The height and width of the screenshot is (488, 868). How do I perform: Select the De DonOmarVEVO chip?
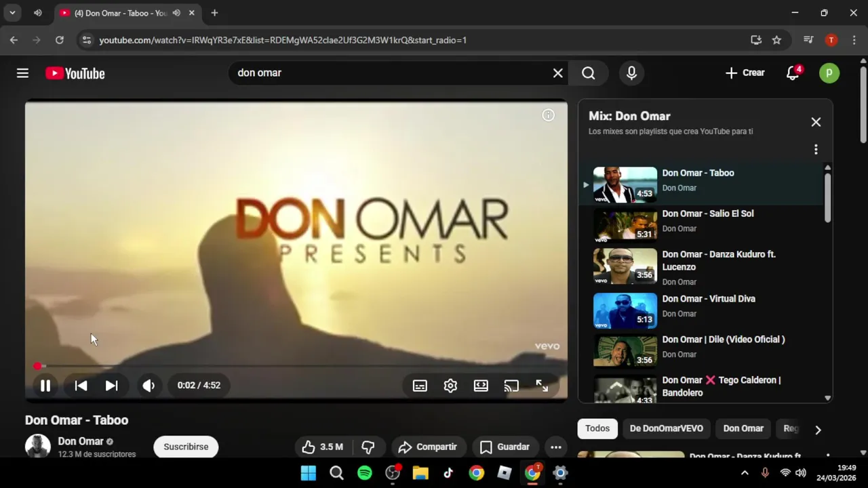coord(666,428)
